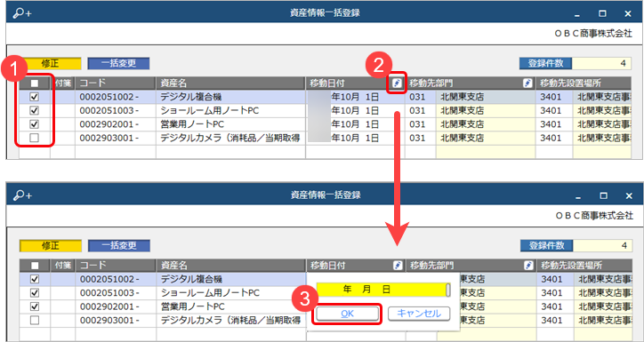Uncheck 営業用ノートPC checkbox in upper window
This screenshot has width=644, height=342.
(35, 124)
